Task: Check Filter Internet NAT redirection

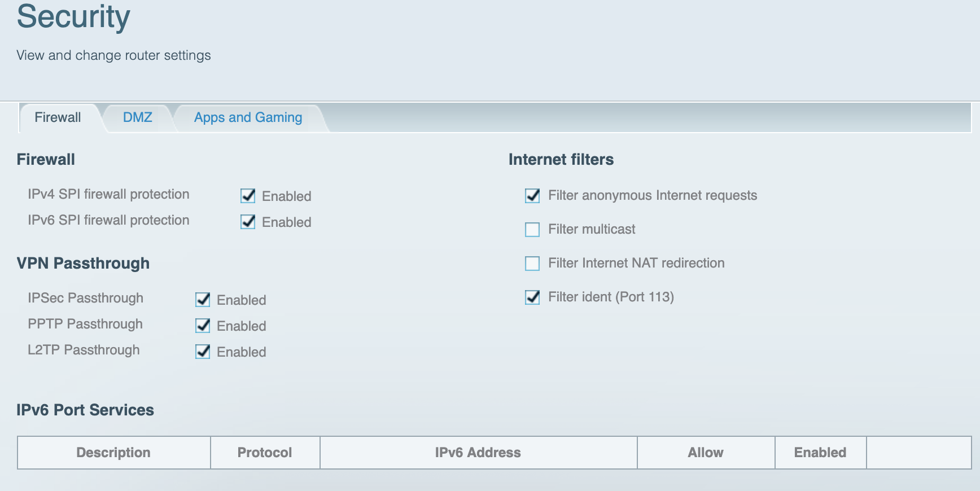Action: pyautogui.click(x=532, y=263)
